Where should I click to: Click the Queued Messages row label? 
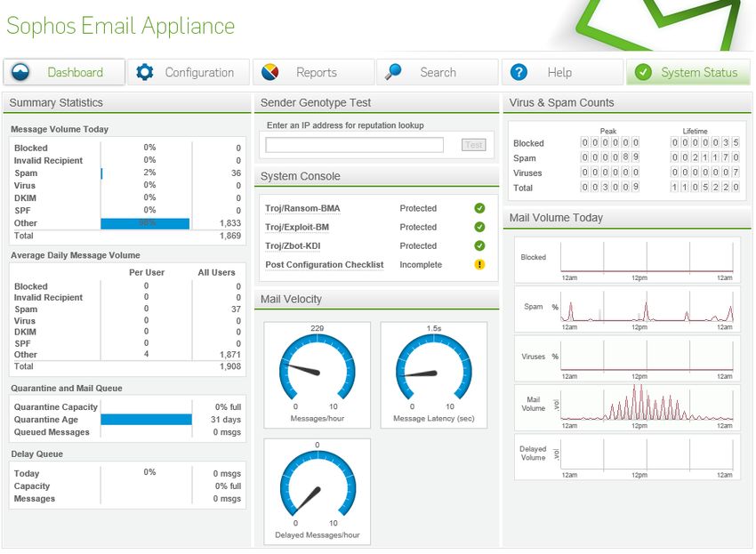(52, 432)
